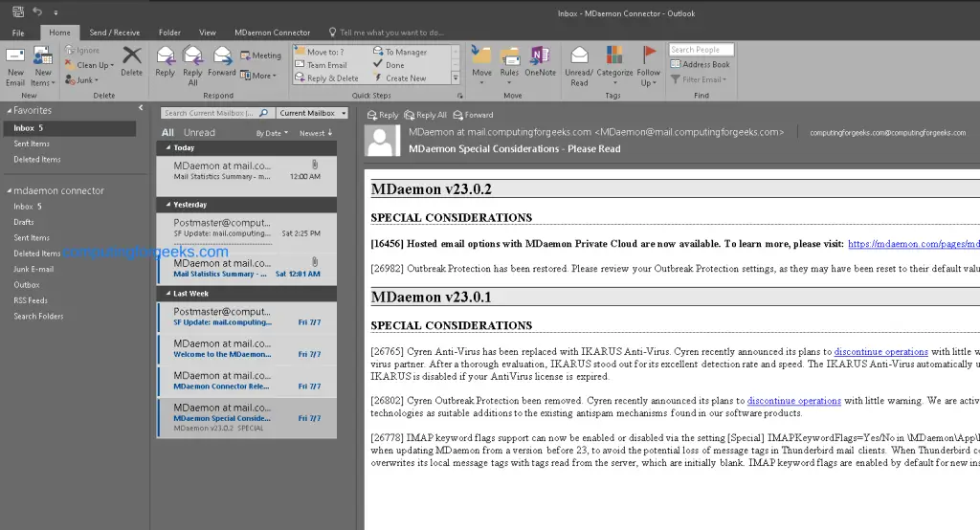The height and width of the screenshot is (530, 980).
Task: Click Create New quick step
Action: click(400, 78)
